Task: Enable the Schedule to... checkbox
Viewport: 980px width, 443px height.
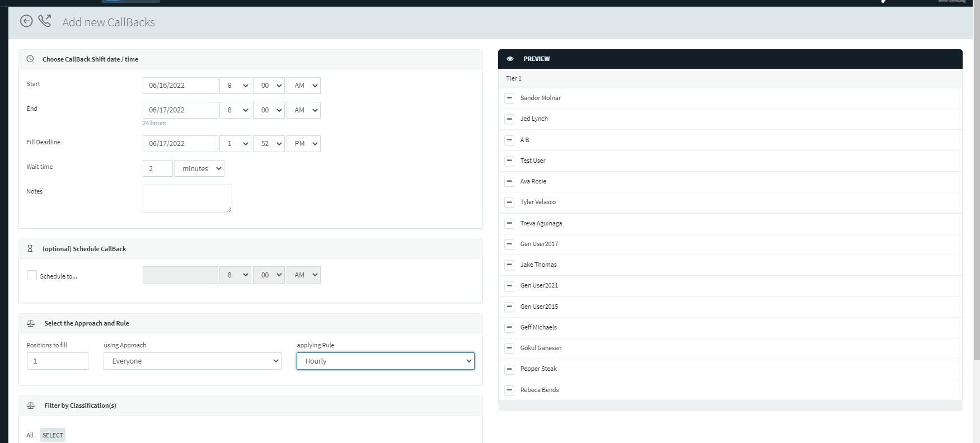Action: [32, 275]
